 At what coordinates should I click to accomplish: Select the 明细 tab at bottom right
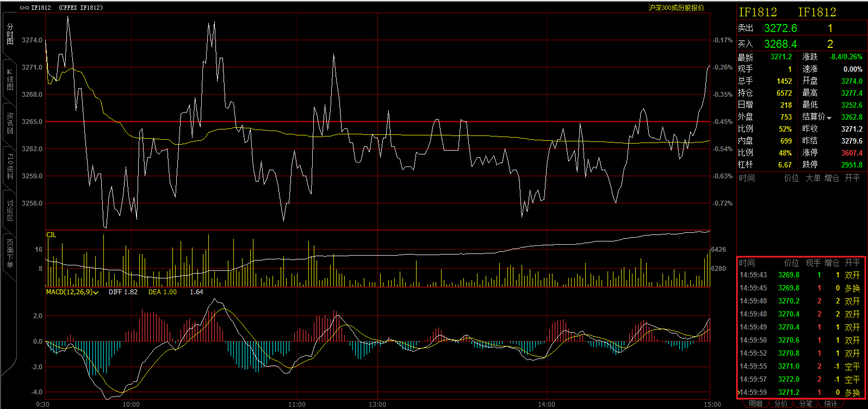click(755, 404)
